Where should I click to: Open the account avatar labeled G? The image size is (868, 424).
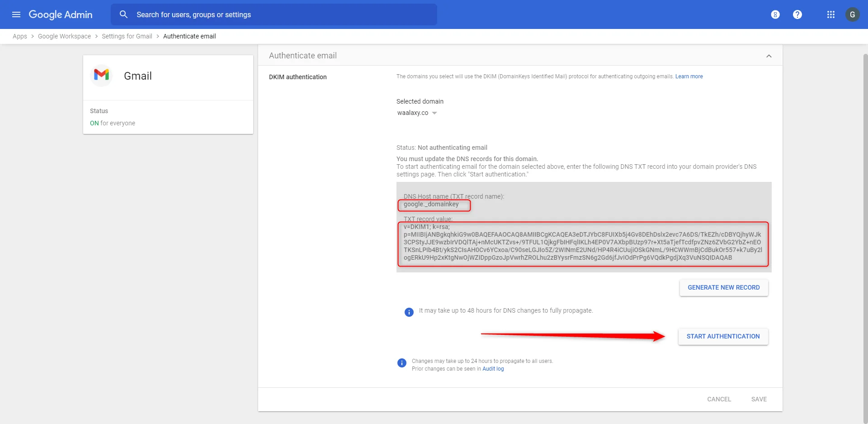pos(853,14)
